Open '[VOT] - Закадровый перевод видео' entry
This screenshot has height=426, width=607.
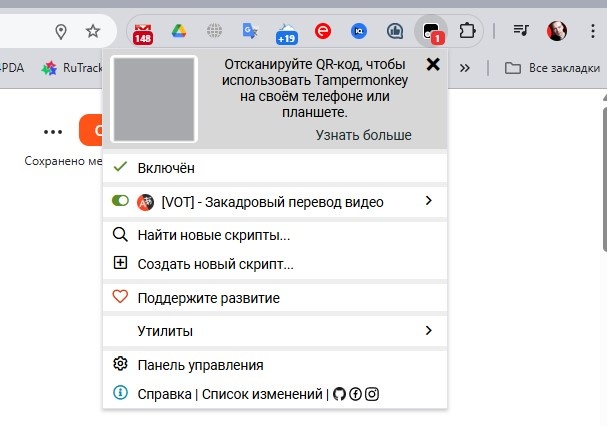point(273,202)
